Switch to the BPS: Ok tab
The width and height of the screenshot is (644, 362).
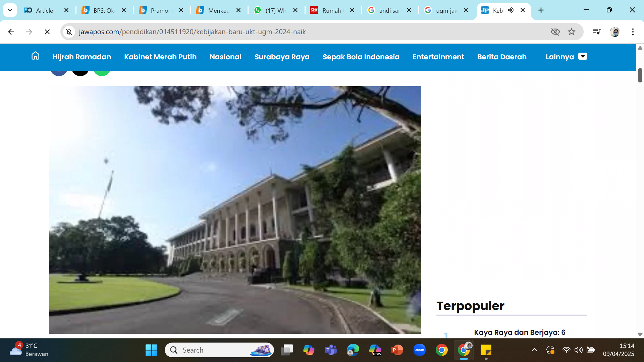[x=98, y=10]
